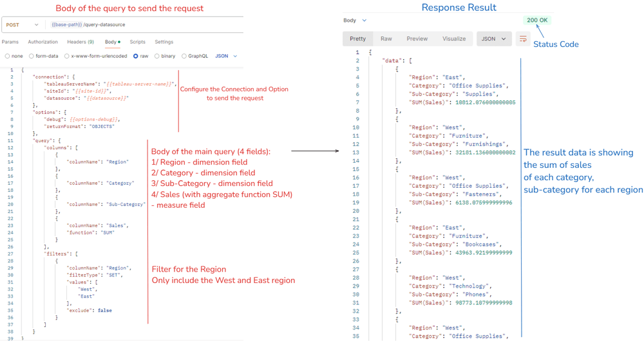Viewport: 644px width, 341px height.
Task: Open the Headers (9) tab
Action: (80, 42)
